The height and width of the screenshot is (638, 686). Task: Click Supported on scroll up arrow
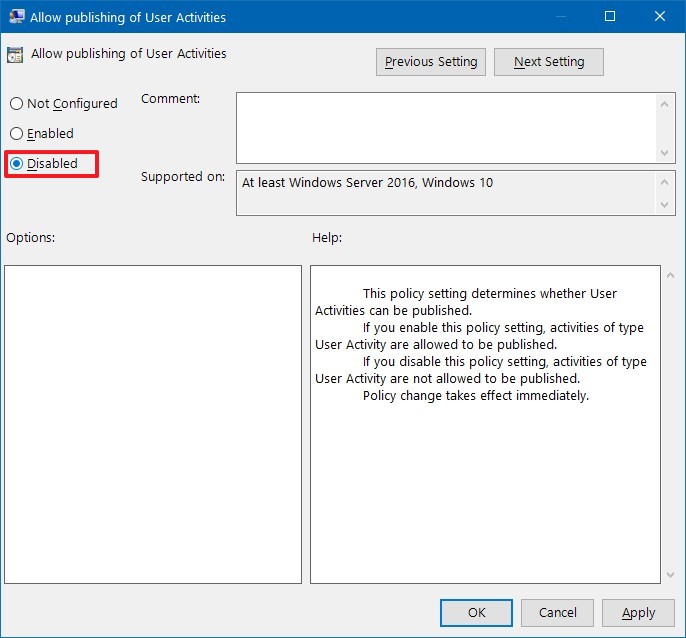665,182
